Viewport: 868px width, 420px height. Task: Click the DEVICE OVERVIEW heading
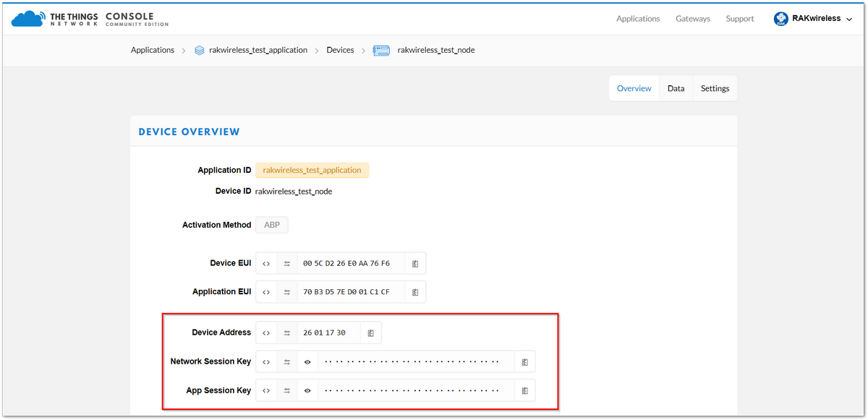(190, 132)
